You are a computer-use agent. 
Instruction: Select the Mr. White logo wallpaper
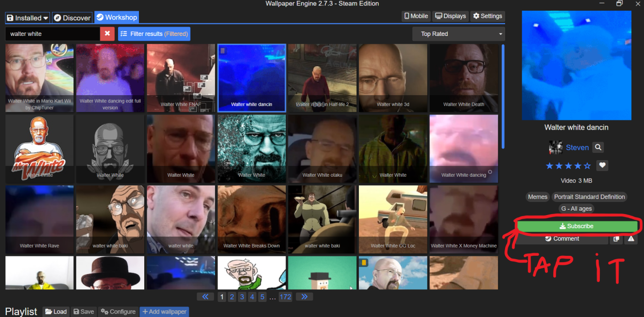[x=40, y=149]
